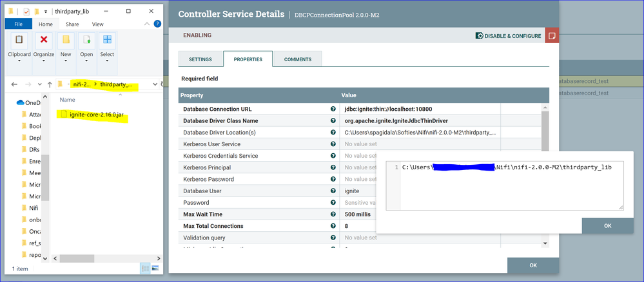
Task: Open OneDrive in navigation pane
Action: pyautogui.click(x=28, y=102)
